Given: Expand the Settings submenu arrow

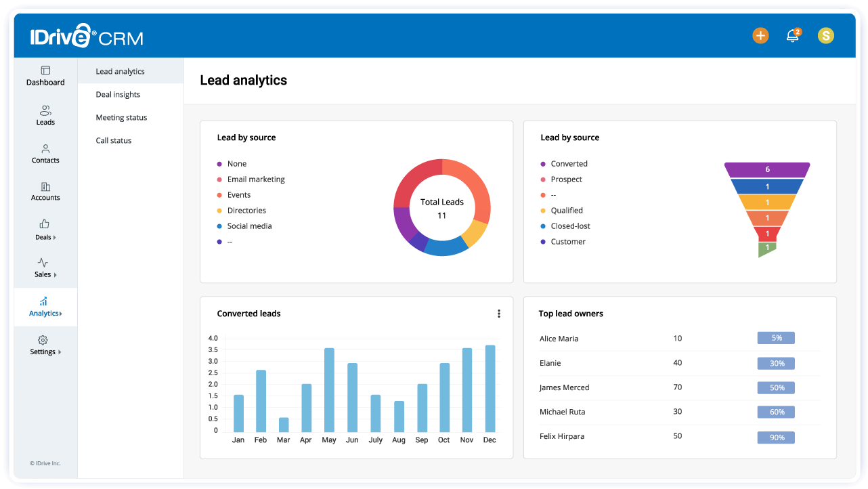Looking at the screenshot, I should [59, 352].
